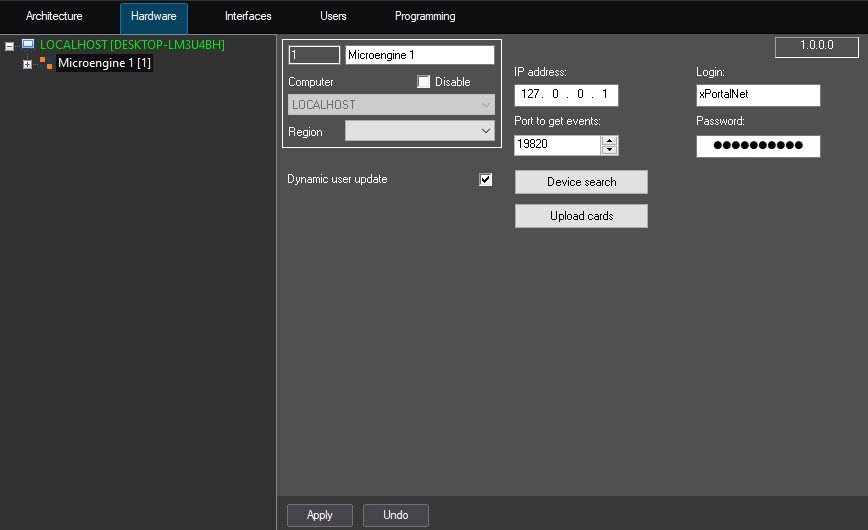Click the Microengine 1 device icon

[46, 63]
